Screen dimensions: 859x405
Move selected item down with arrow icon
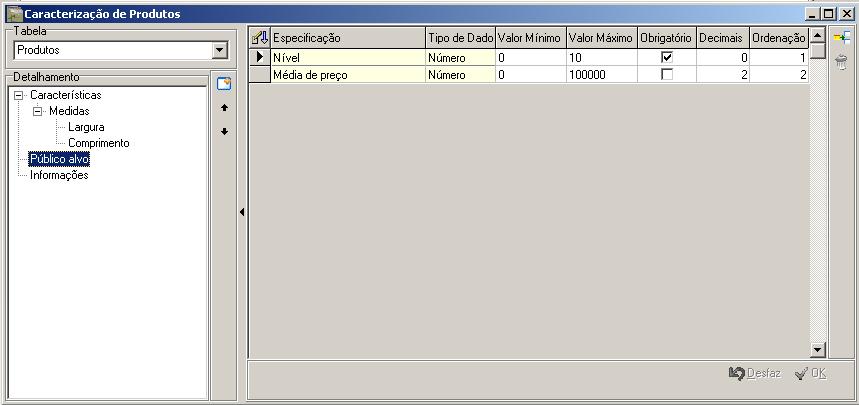click(224, 131)
